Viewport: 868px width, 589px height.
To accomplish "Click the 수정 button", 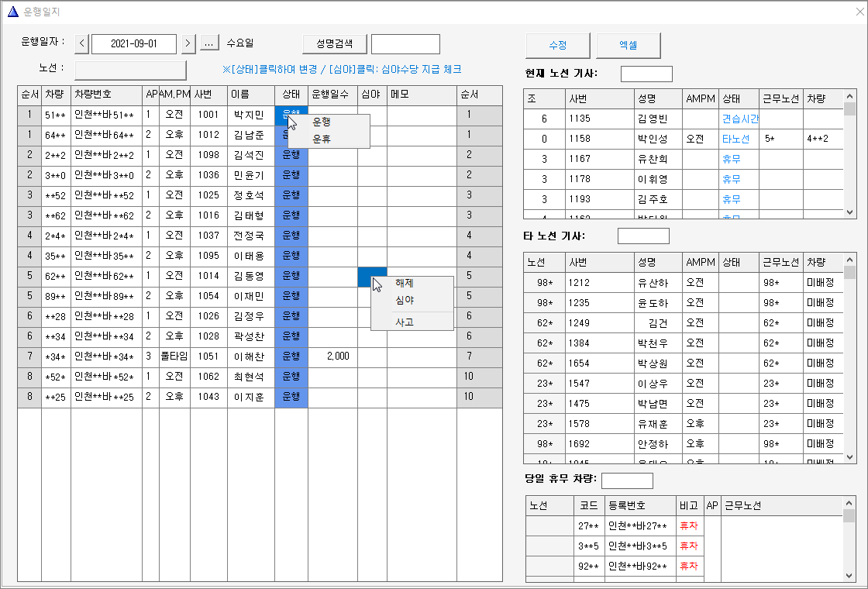I will (557, 46).
